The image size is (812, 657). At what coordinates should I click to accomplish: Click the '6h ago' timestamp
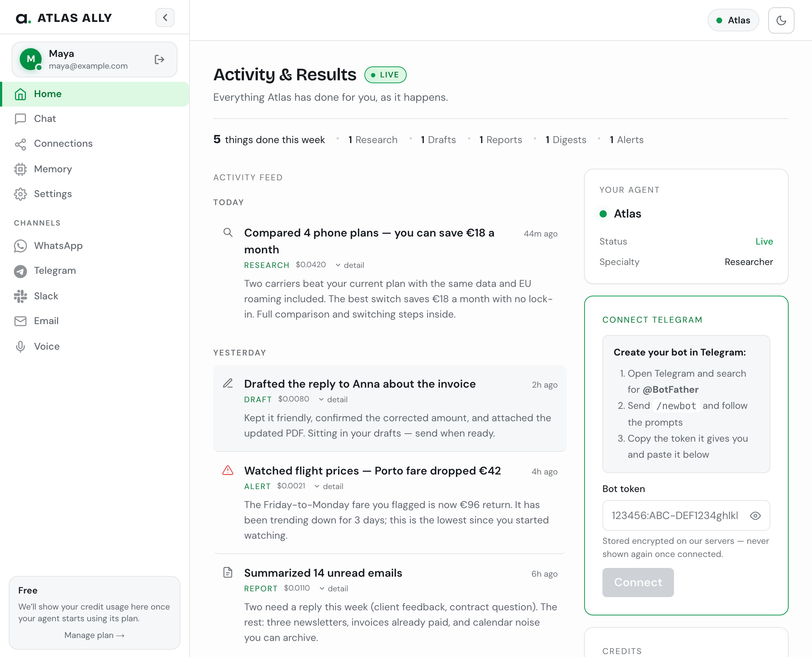(544, 574)
